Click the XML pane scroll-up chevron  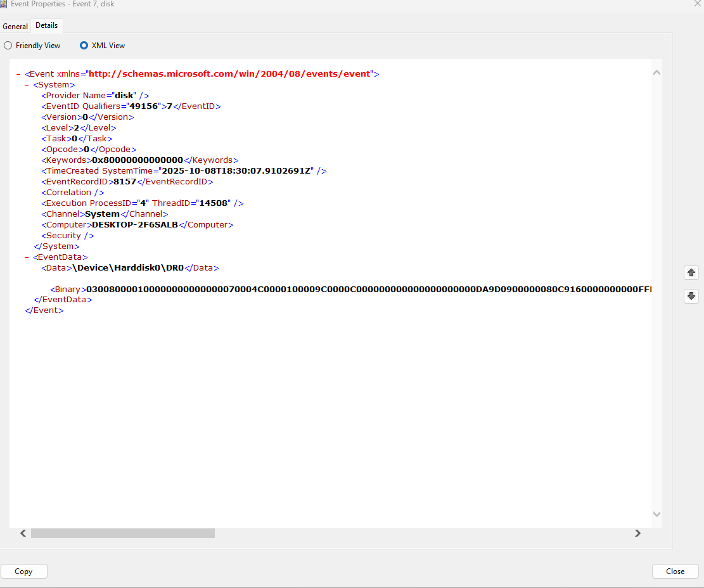pos(656,73)
